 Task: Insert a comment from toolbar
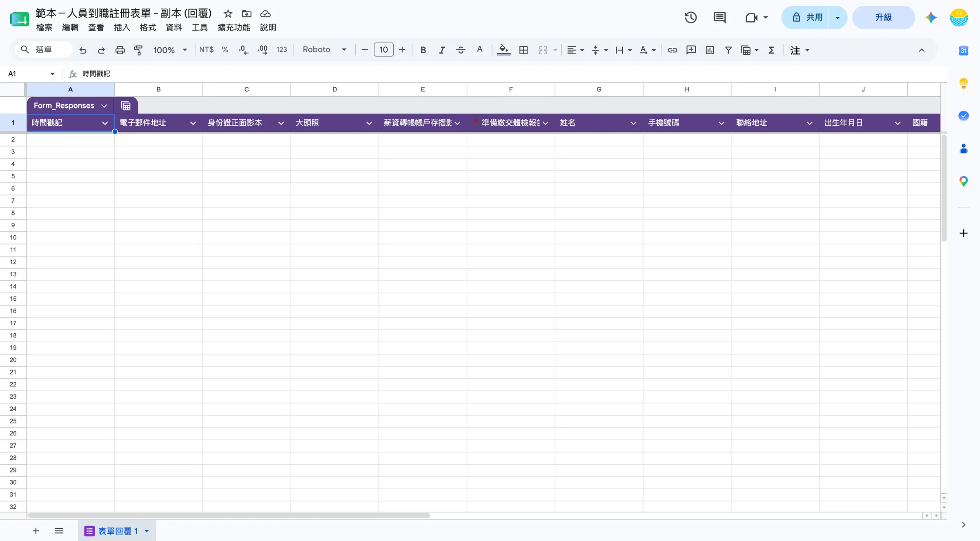(x=691, y=50)
